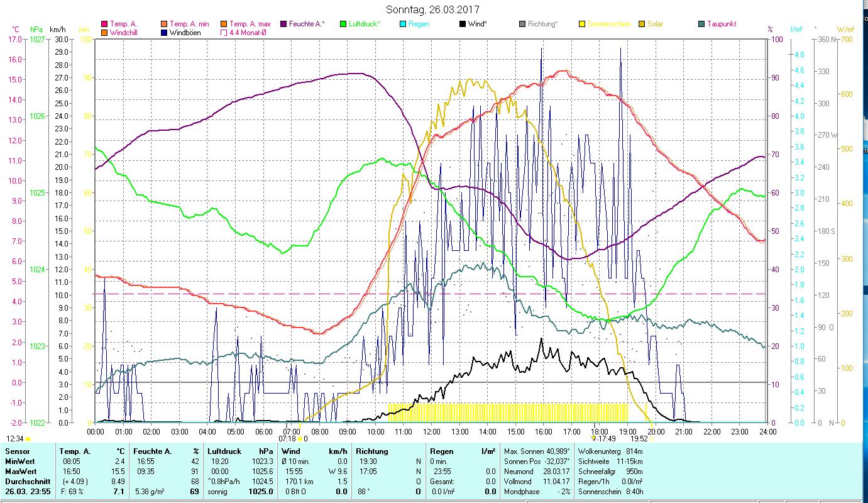This screenshot has width=868, height=503.
Task: Click the sunset time marker 19:52
Action: click(x=640, y=438)
